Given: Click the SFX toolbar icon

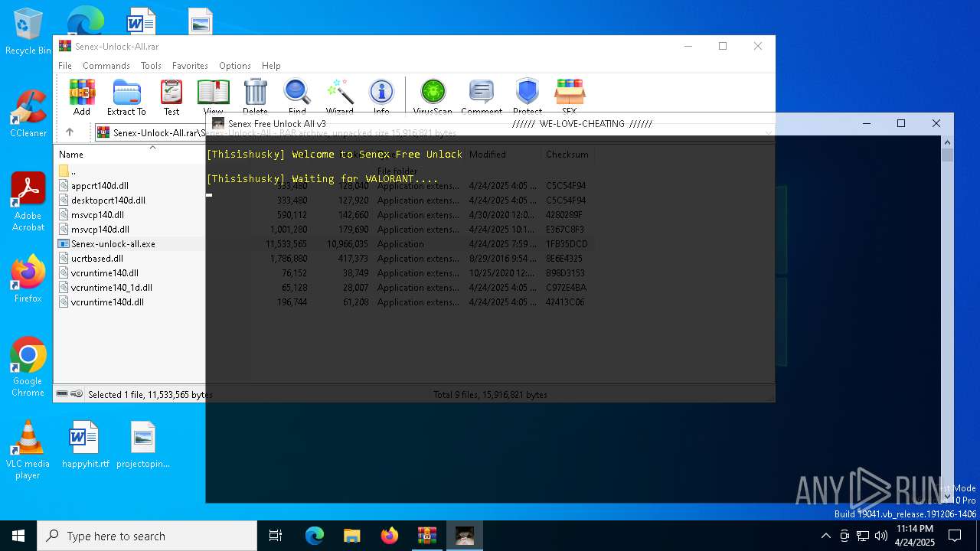Looking at the screenshot, I should click(570, 96).
